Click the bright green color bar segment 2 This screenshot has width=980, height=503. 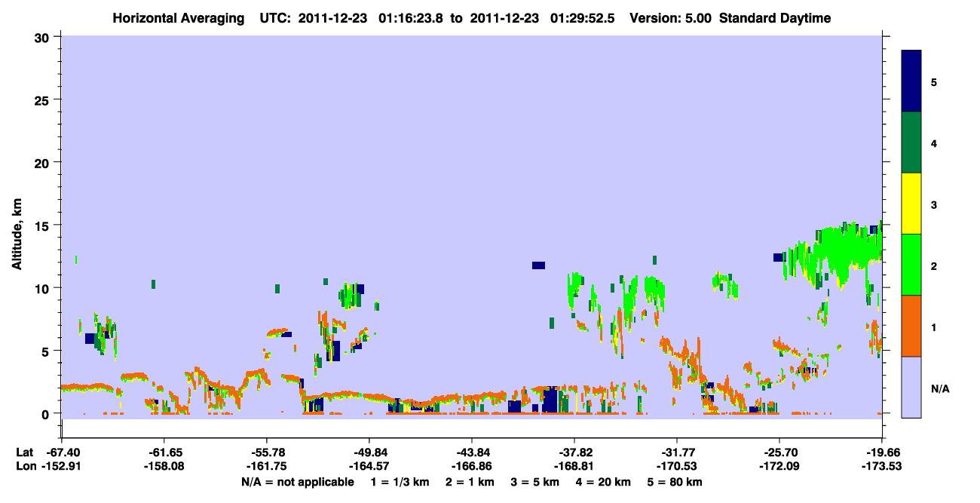point(911,265)
